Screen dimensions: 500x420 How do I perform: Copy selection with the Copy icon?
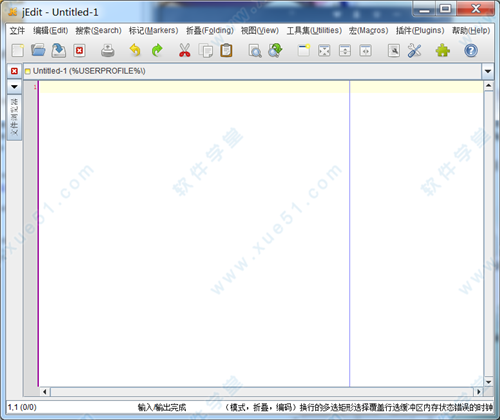tap(206, 51)
